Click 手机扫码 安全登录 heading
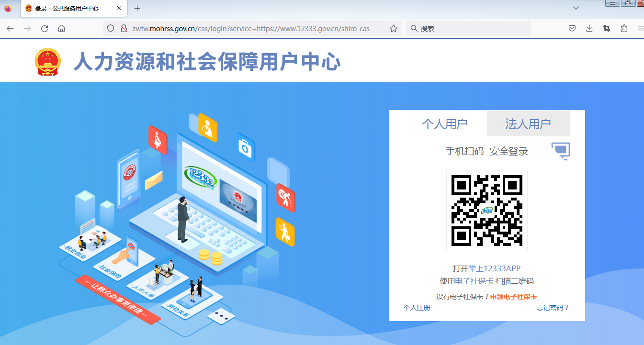The height and width of the screenshot is (345, 644). pyautogui.click(x=486, y=151)
